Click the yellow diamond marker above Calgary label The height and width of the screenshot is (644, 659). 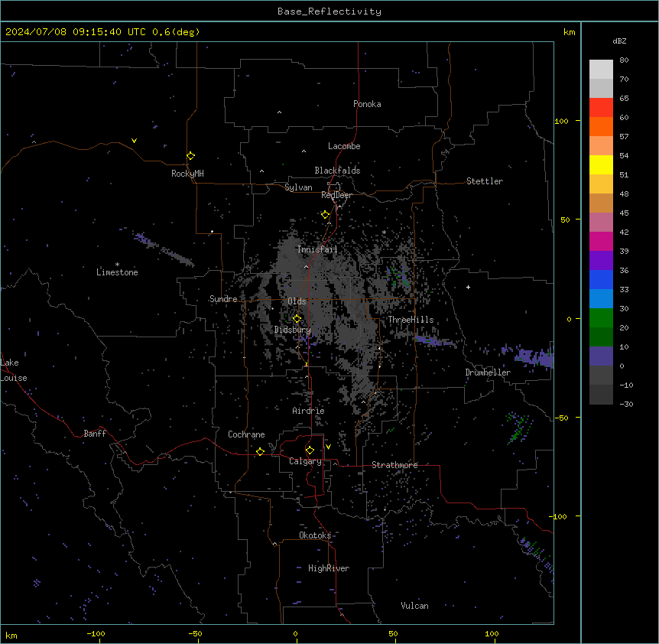coord(310,450)
